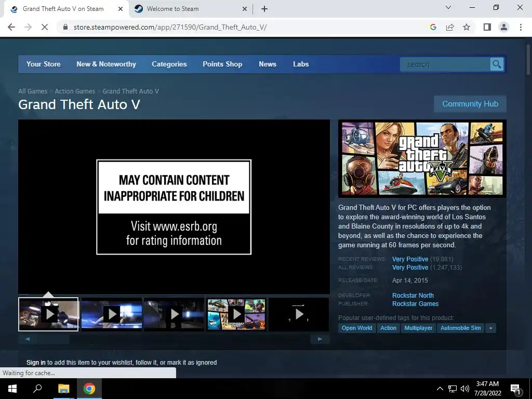Viewport: 532px width, 399px height.
Task: Open Chrome's three-dot menu
Action: click(x=521, y=27)
